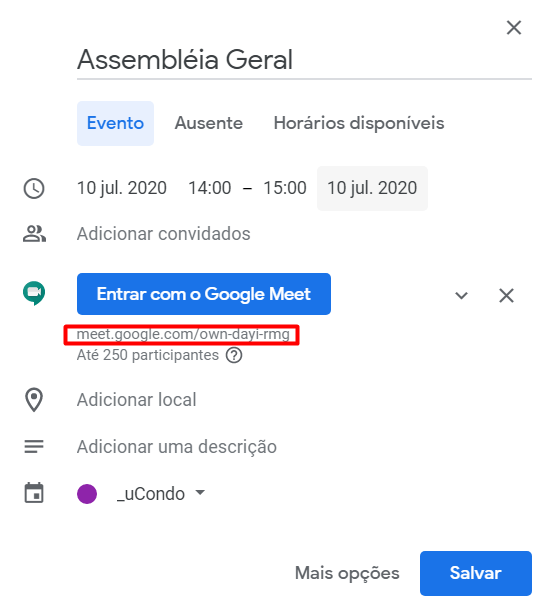
Task: Open the 15:00 end time picker
Action: [x=285, y=188]
